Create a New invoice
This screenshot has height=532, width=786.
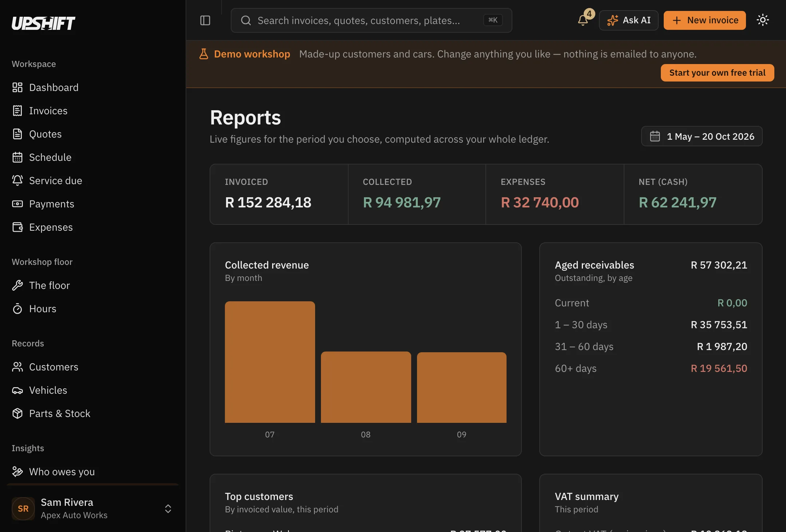705,20
